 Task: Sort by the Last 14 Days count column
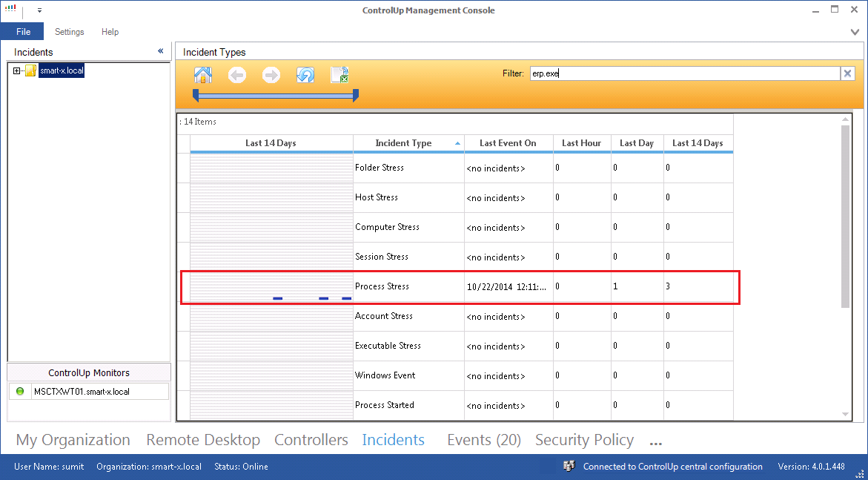point(698,143)
